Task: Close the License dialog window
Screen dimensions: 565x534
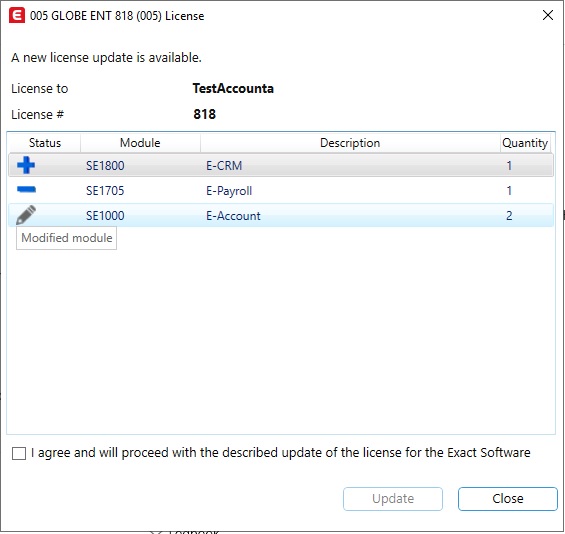Action: [548, 15]
